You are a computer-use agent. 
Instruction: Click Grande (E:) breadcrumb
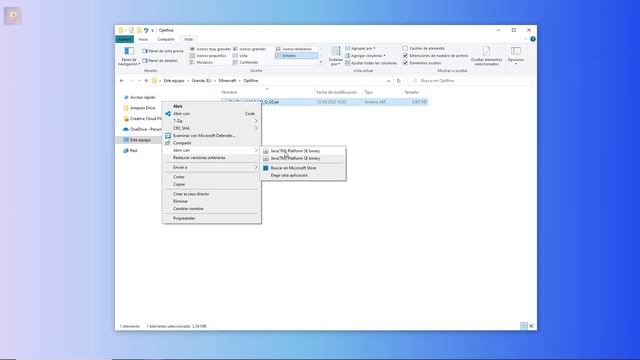tap(202, 81)
